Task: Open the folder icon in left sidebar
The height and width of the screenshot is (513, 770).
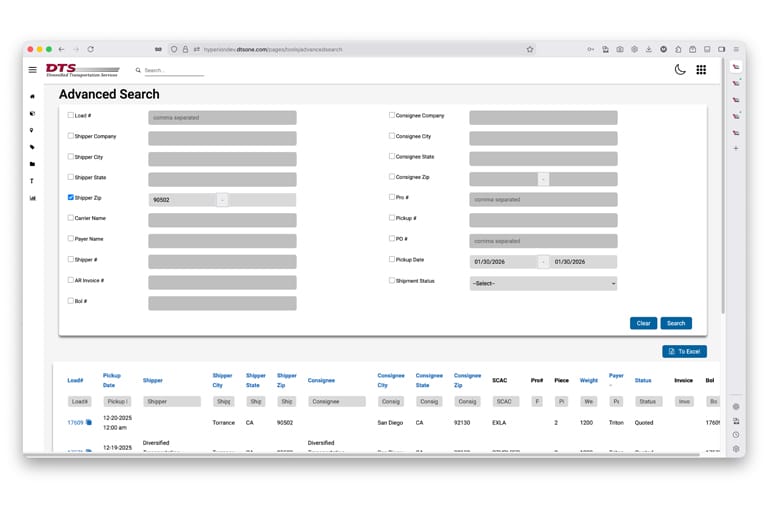Action: (32, 164)
